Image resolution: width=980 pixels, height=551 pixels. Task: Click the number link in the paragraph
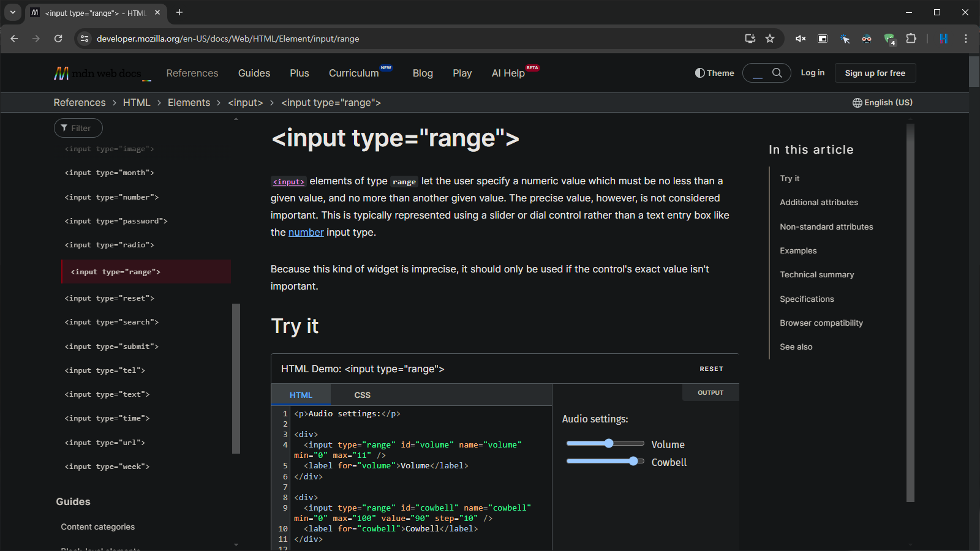(x=306, y=233)
